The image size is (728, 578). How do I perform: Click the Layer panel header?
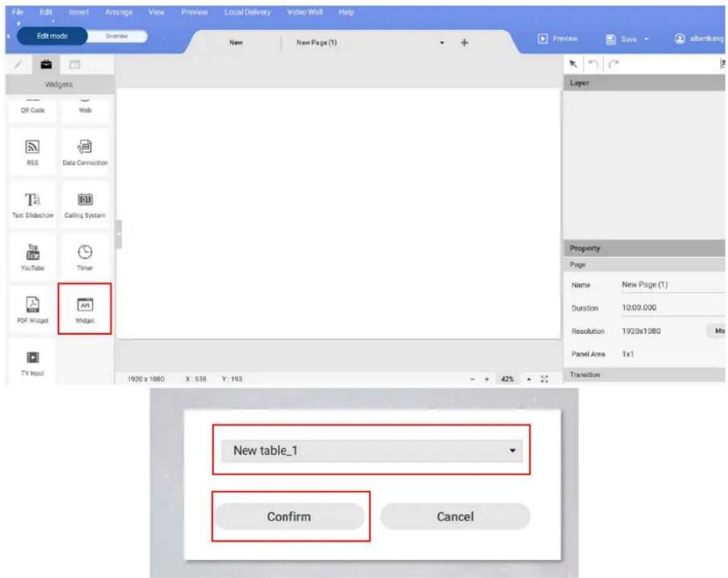pos(645,82)
